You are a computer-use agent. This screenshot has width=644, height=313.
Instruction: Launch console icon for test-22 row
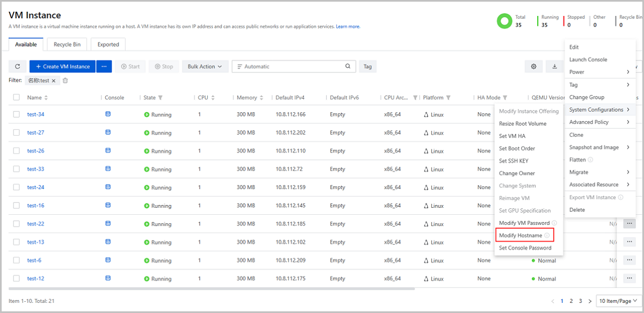coord(108,224)
